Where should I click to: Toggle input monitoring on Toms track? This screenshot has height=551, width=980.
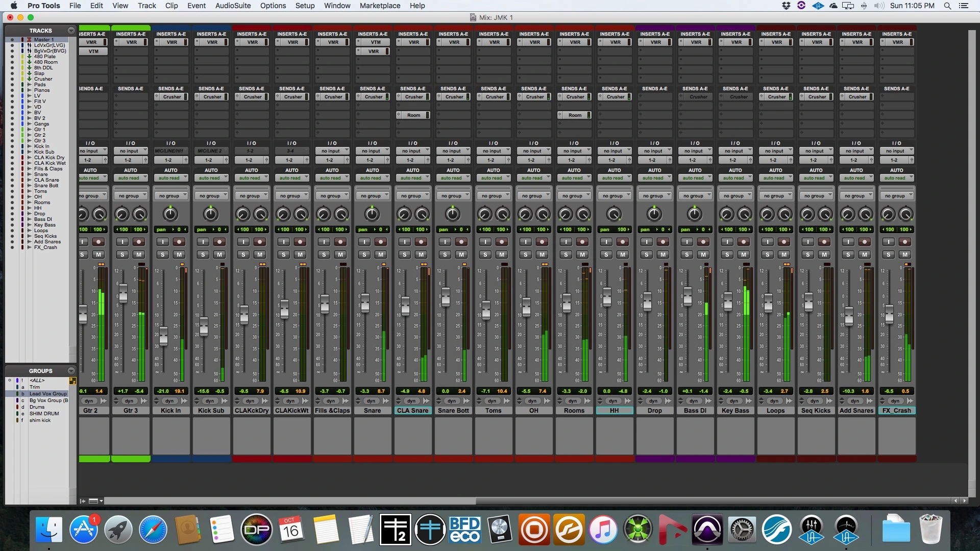coord(485,242)
